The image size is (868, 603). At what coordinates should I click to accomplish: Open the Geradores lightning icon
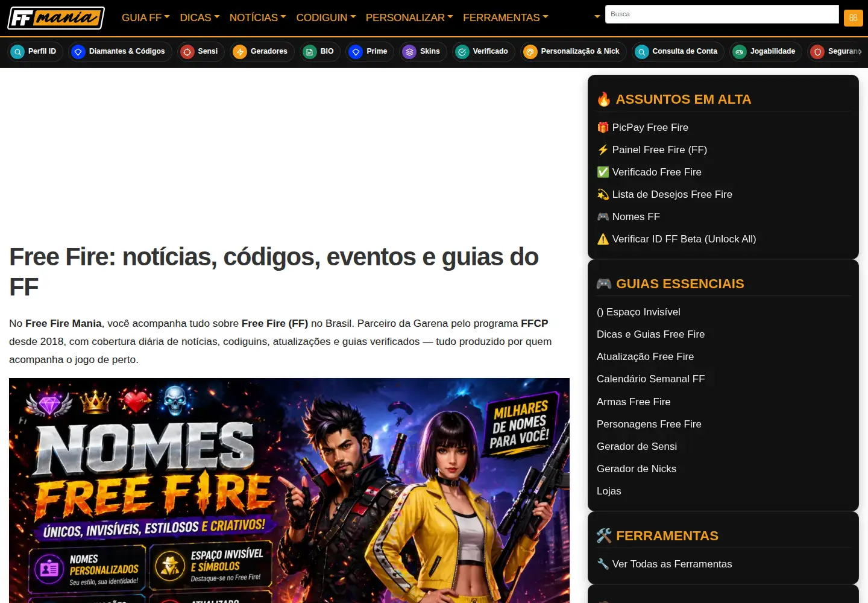(240, 52)
